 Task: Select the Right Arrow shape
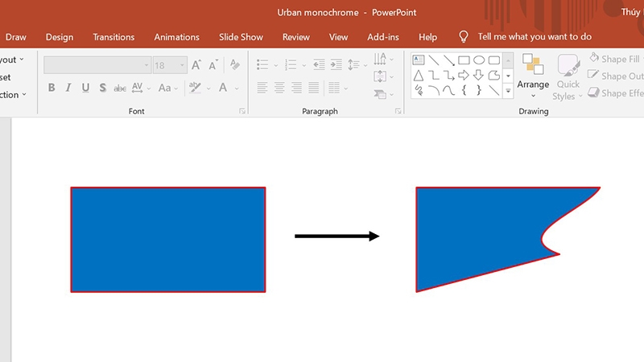[464, 76]
